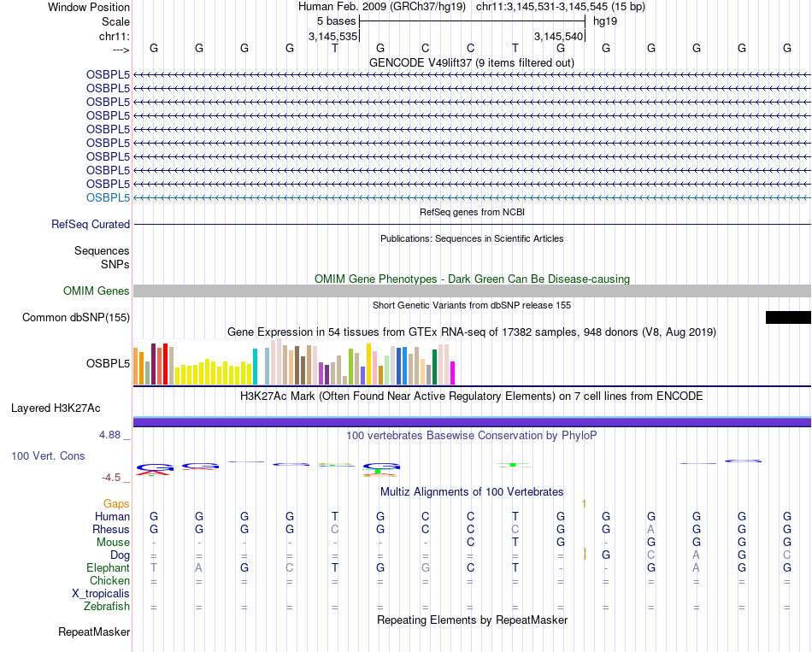The height and width of the screenshot is (652, 812).
Task: Click the hg19 label beside the scale bar
Action: (x=605, y=21)
